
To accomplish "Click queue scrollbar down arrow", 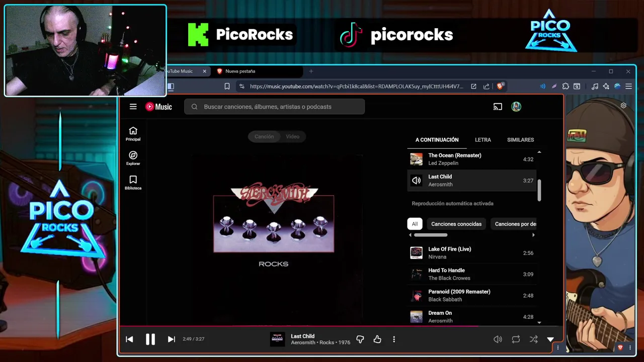I will (x=539, y=322).
